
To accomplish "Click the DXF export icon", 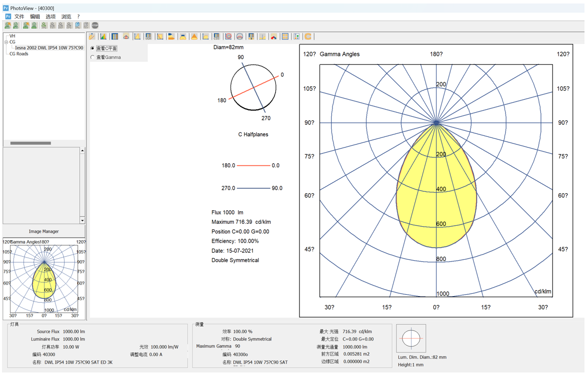I will pyautogui.click(x=61, y=25).
